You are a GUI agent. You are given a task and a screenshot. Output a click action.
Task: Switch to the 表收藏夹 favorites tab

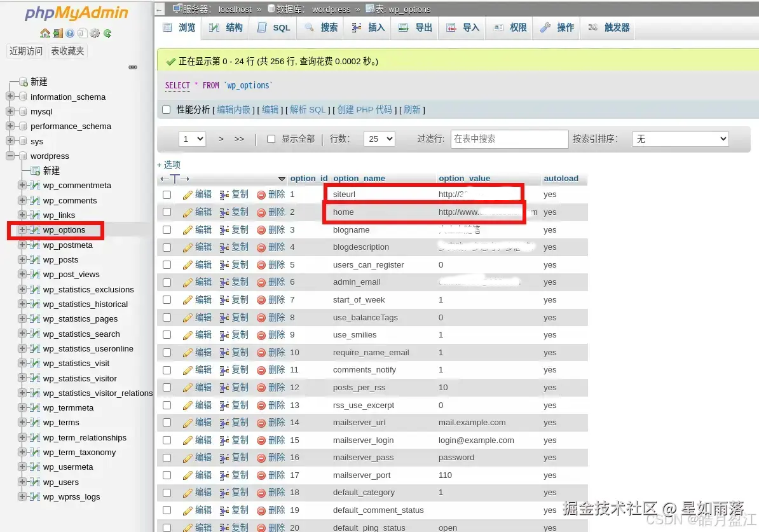point(68,51)
